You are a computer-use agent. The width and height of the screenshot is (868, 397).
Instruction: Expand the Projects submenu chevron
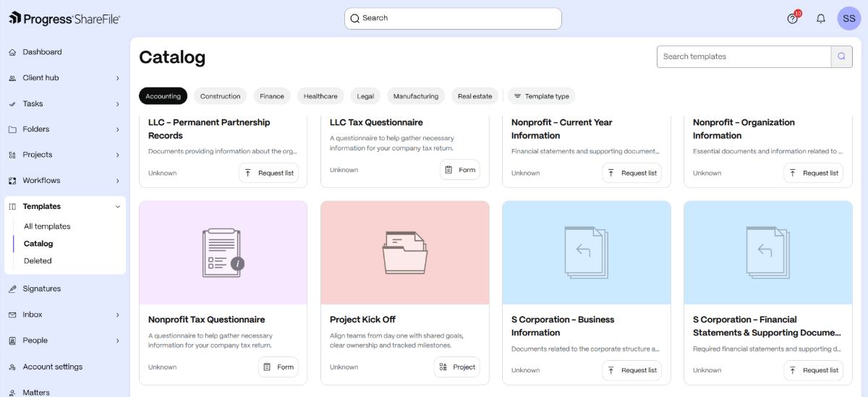coord(117,155)
